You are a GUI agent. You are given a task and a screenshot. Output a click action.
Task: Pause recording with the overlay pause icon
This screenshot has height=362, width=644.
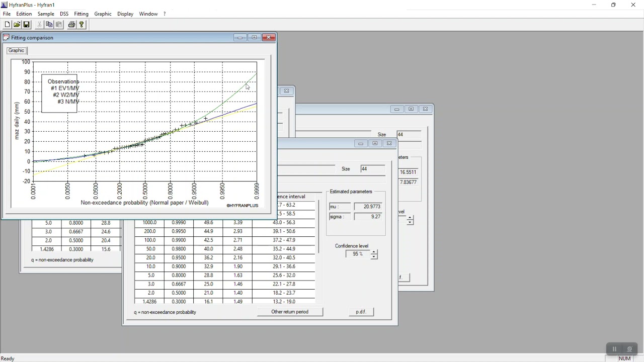pos(614,349)
